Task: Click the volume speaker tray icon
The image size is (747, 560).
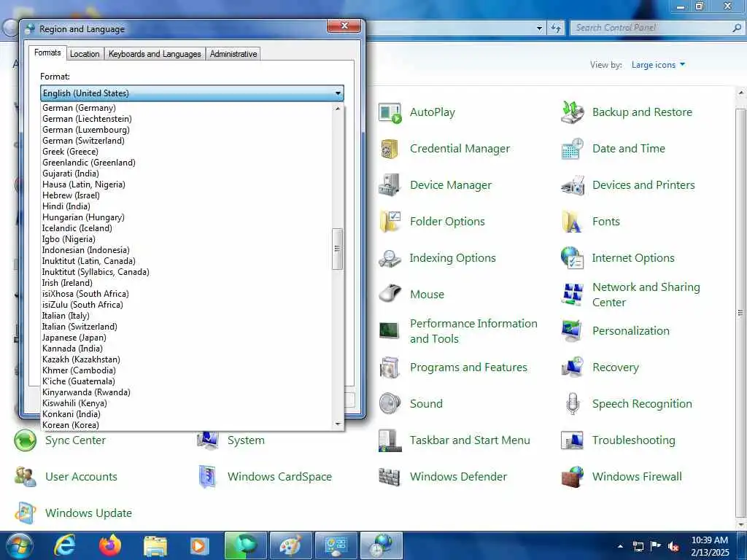Action: coord(673,547)
